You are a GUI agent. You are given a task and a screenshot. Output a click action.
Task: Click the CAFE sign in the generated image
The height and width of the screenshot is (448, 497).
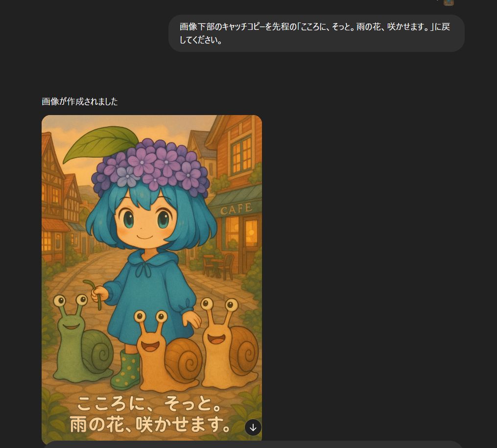[x=236, y=209]
